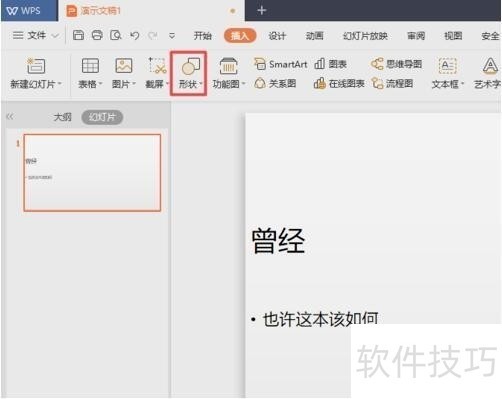Collapse the slide panel with « arrows

(10, 116)
